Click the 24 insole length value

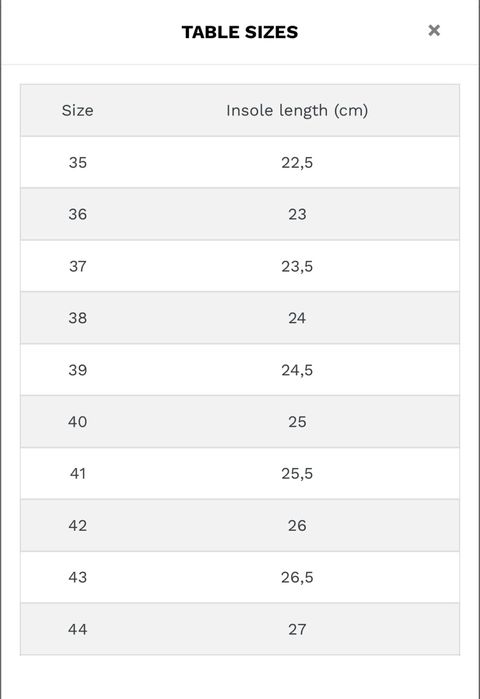[x=297, y=318]
